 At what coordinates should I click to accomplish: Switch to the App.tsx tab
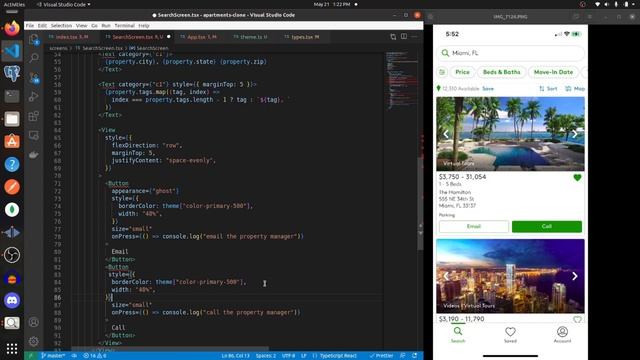[x=202, y=37]
